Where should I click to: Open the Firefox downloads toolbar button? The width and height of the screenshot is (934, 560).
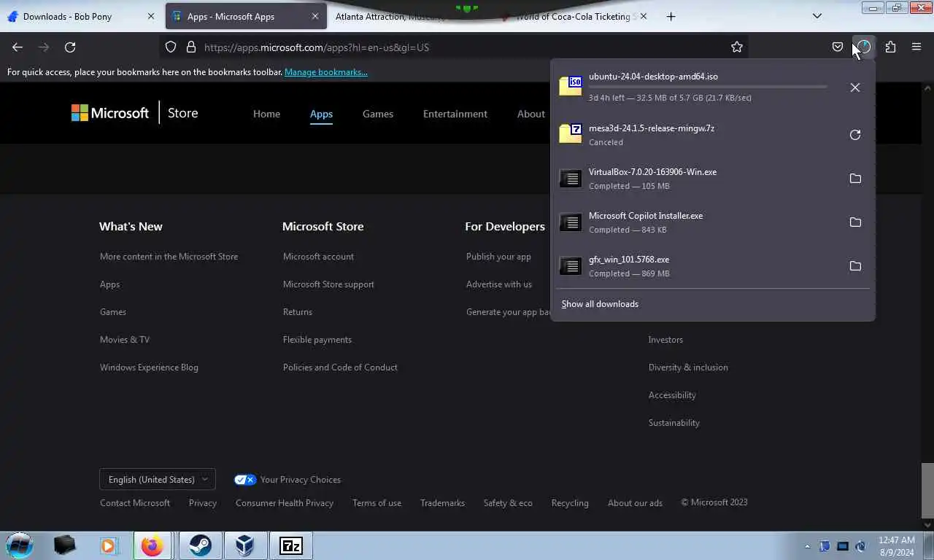pyautogui.click(x=864, y=47)
